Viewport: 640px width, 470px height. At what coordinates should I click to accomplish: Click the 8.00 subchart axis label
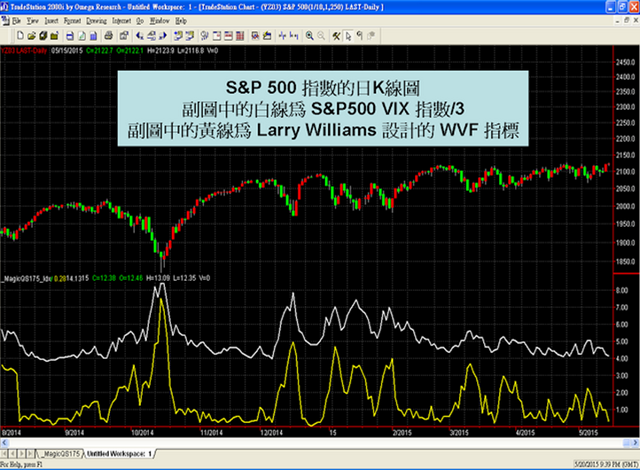click(x=622, y=290)
